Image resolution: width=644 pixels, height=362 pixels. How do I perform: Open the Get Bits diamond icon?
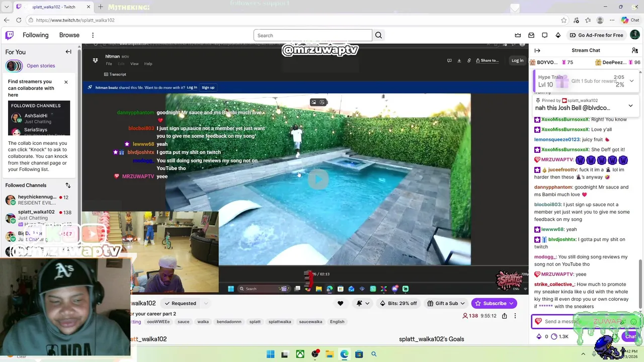pos(558,35)
